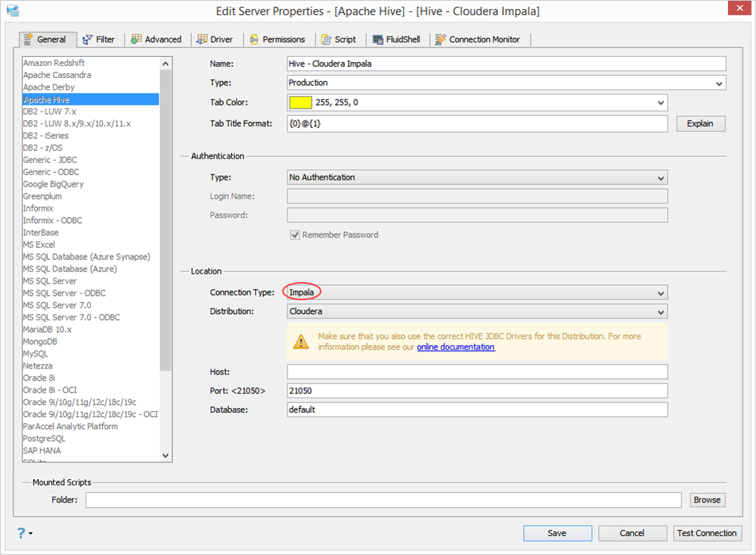
Task: Click the Port input field
Action: [x=477, y=390]
